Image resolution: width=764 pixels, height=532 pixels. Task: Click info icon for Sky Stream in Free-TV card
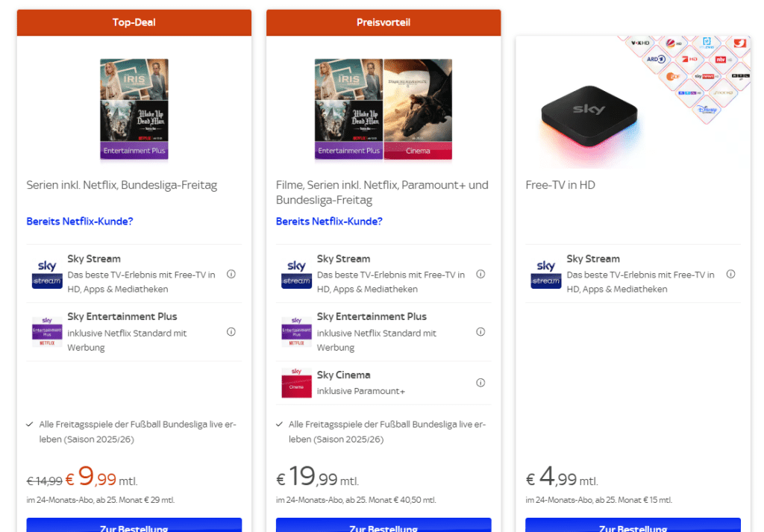[730, 274]
